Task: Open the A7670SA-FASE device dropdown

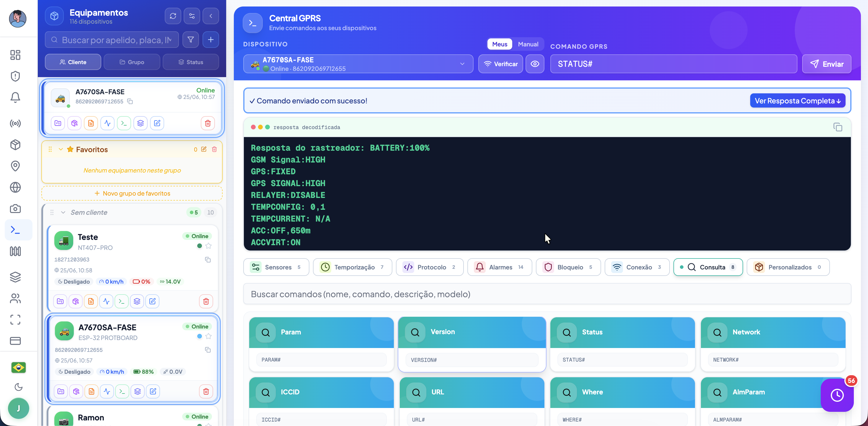Action: pos(358,64)
